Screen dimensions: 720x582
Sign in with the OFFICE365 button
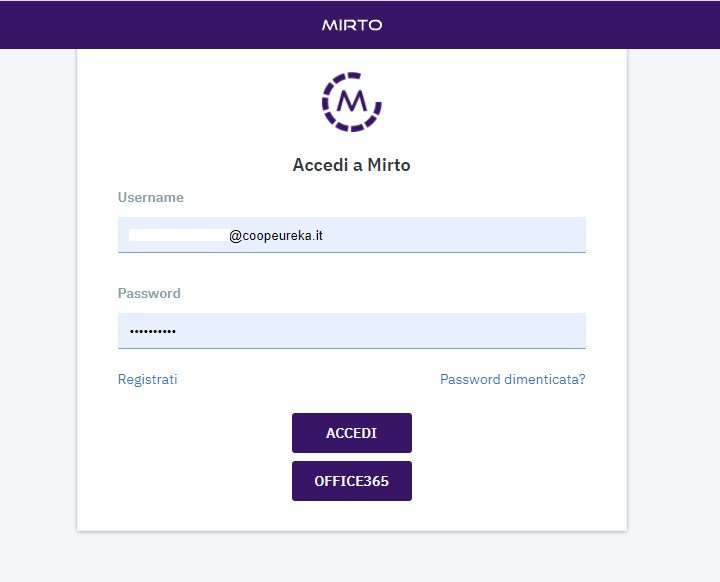coord(352,481)
